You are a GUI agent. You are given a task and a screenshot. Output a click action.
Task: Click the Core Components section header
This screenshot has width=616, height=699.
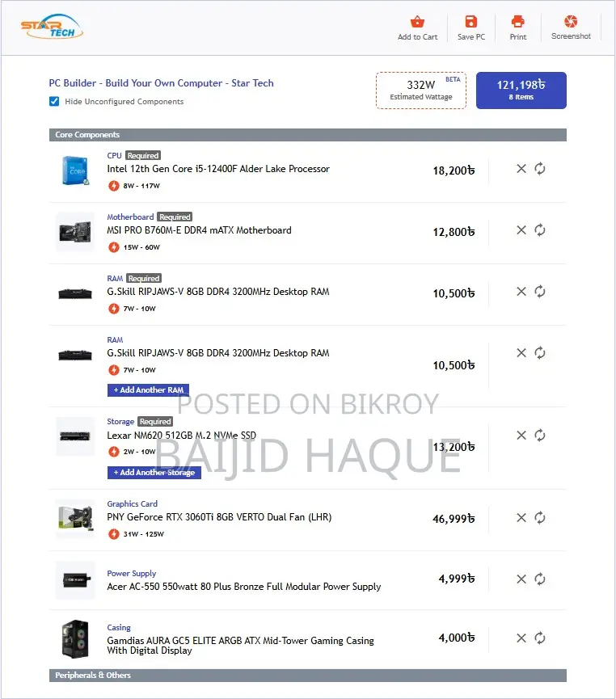point(308,135)
